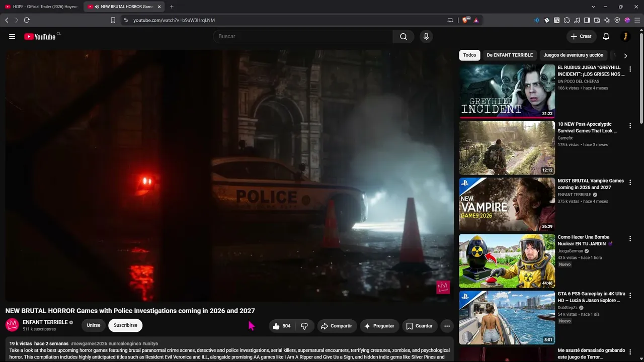
Task: Click the Preguntar button
Action: (379, 326)
